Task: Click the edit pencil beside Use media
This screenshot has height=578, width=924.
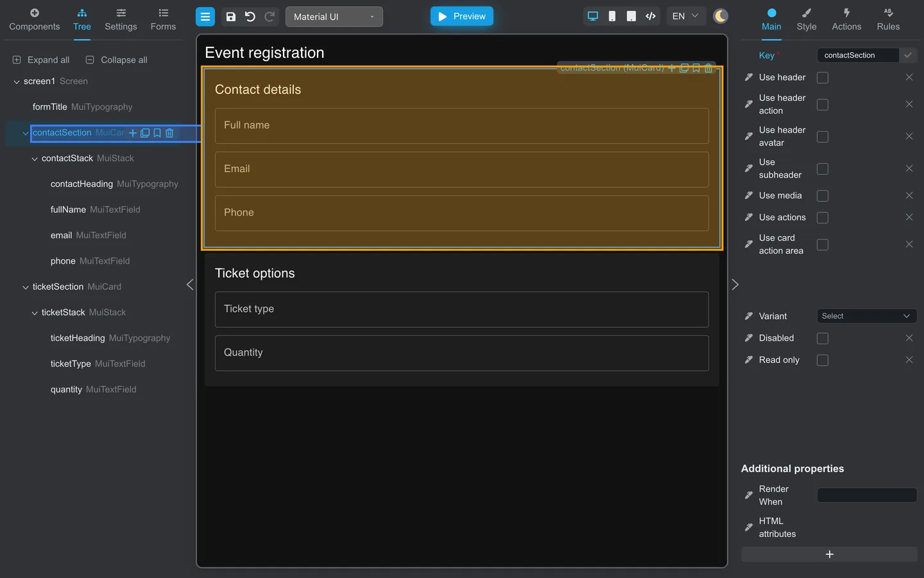Action: point(749,195)
